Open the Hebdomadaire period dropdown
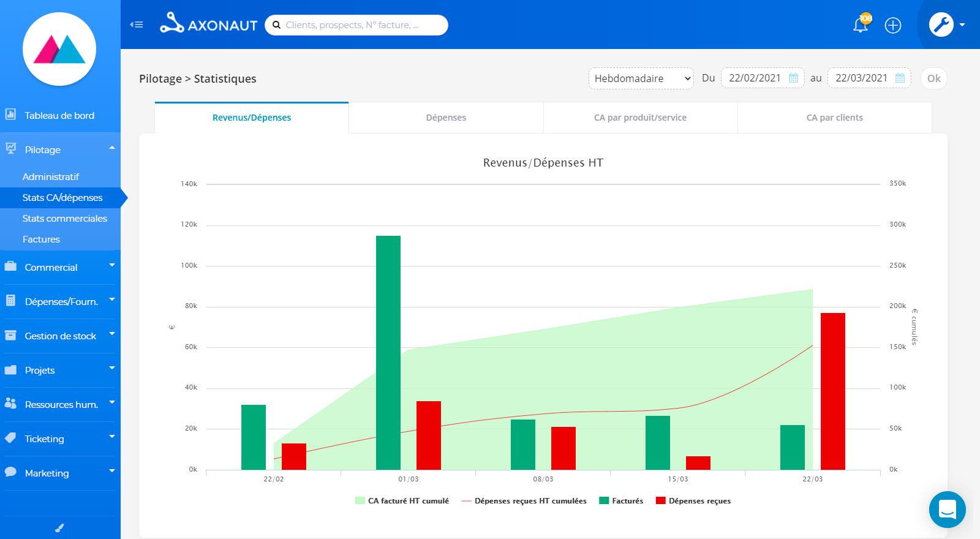The image size is (980, 539). [641, 78]
